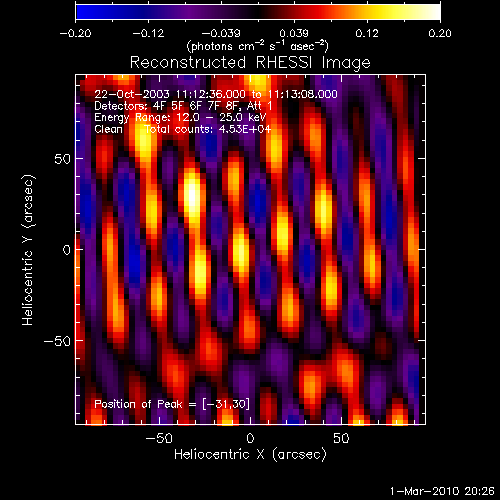The image size is (500, 500).
Task: Click the timestamp '1-Mar-2010 20:26'
Action: [x=442, y=491]
